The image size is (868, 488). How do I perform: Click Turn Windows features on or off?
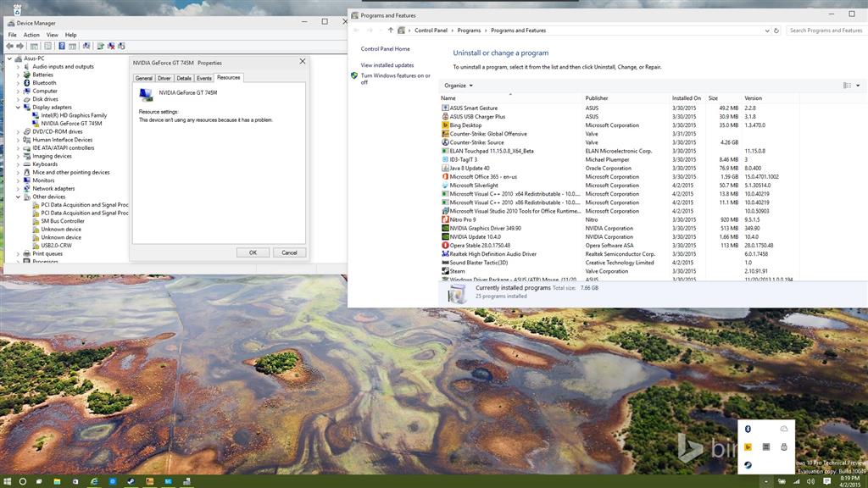click(x=395, y=79)
